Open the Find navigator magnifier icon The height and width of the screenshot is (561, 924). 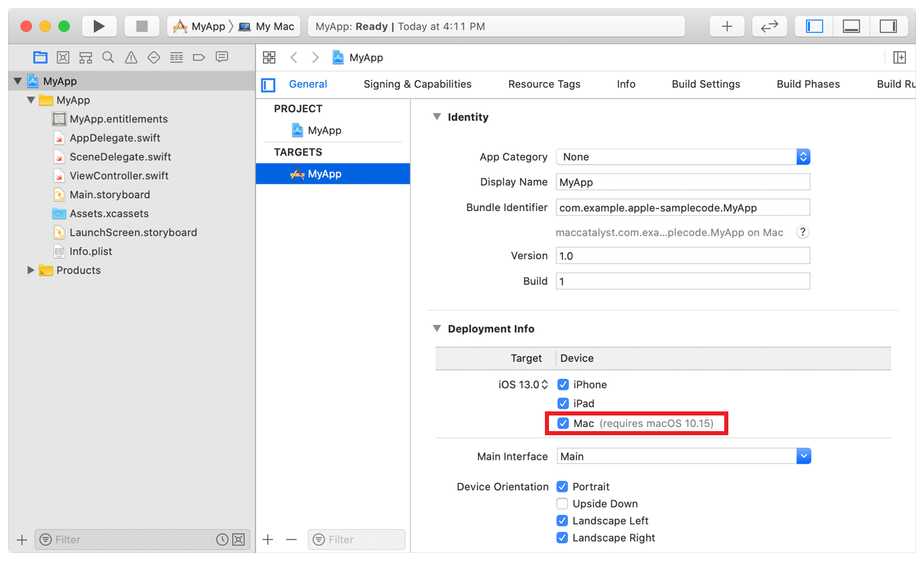tap(108, 58)
